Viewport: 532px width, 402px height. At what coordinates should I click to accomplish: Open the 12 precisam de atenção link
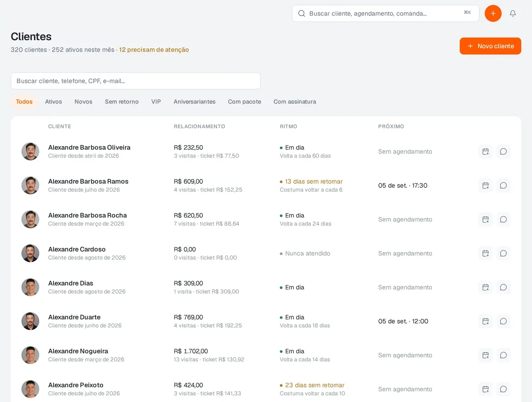click(154, 50)
